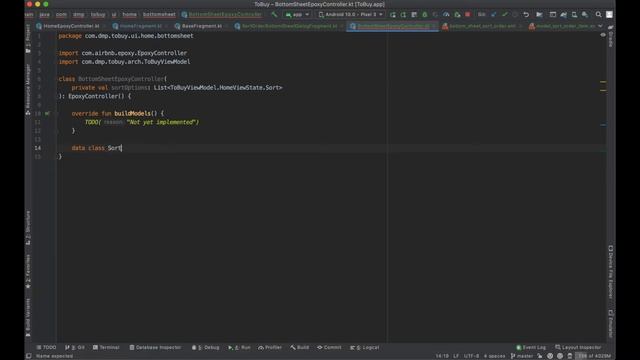
Task: Open the Database Inspector tool window
Action: (x=155, y=347)
